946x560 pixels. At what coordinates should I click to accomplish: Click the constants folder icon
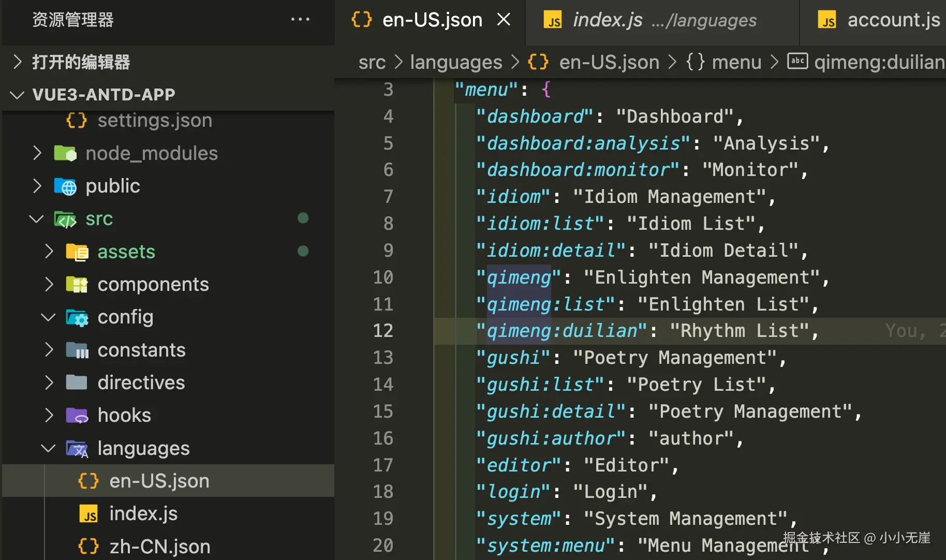point(77,350)
